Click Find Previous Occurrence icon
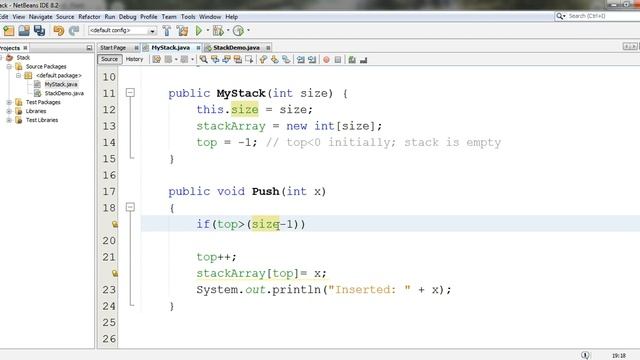This screenshot has width=640, height=360. 215,60
